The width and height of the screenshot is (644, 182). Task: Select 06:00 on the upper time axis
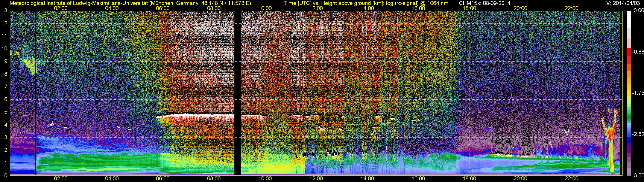point(163,8)
